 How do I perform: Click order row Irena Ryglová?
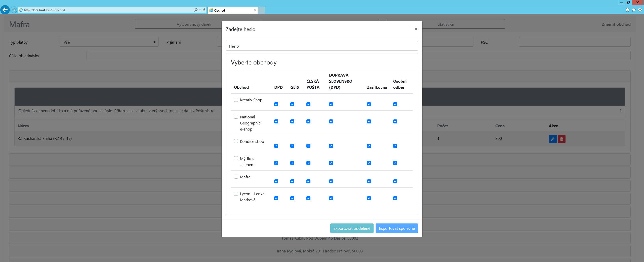pyautogui.click(x=319, y=251)
